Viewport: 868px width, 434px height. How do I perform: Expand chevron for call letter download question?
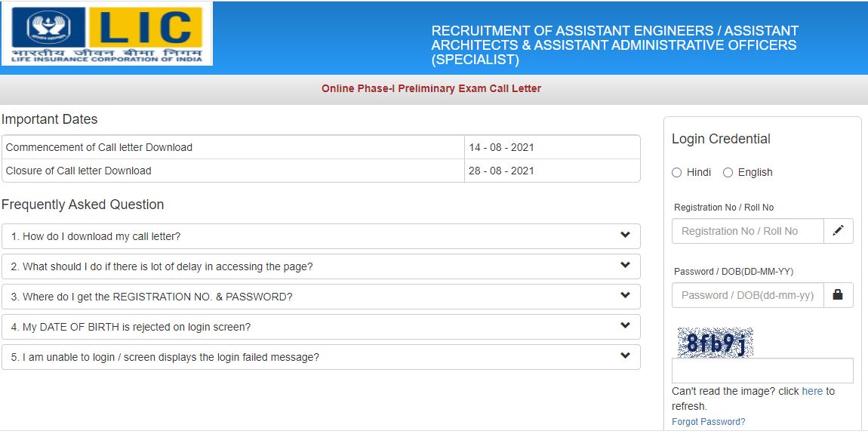click(625, 235)
